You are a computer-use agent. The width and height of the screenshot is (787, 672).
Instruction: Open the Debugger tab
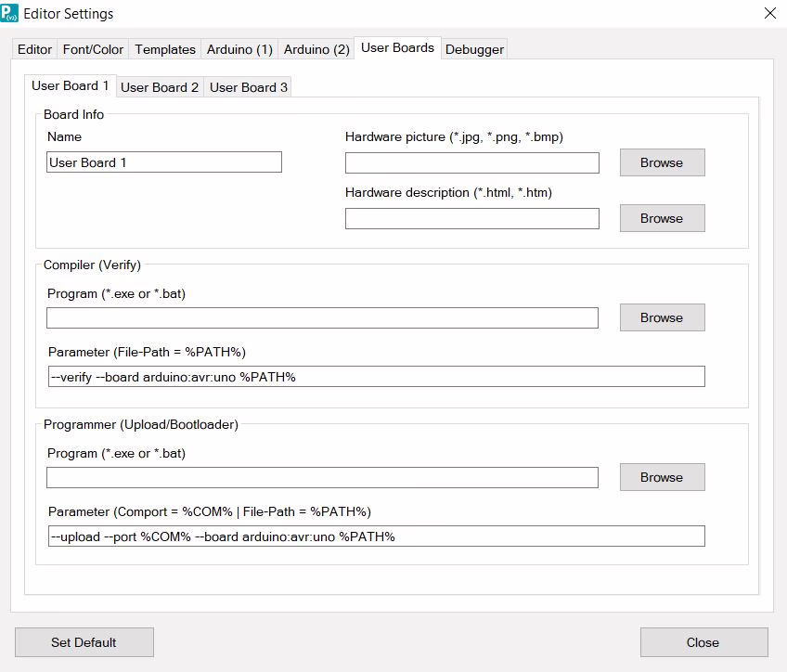pos(474,49)
